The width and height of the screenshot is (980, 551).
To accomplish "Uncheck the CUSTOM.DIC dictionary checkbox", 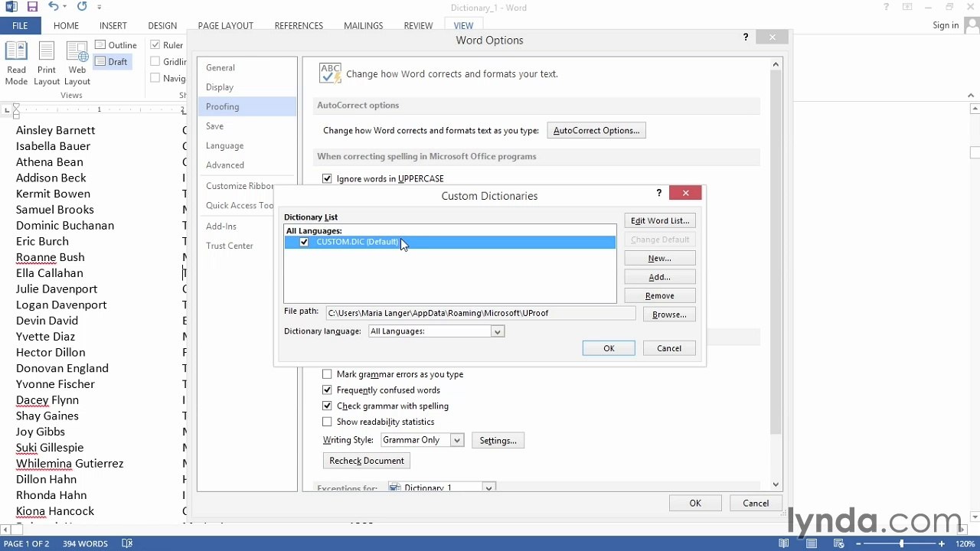I will click(x=304, y=242).
